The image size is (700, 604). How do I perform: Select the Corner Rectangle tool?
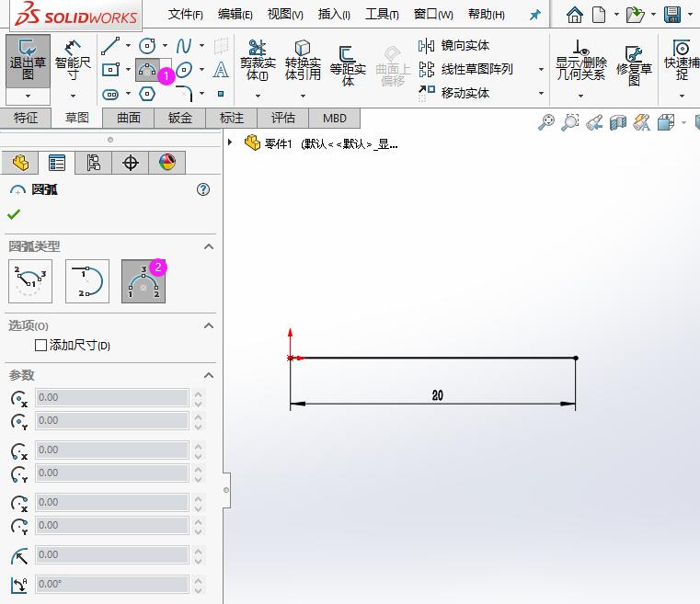tap(110, 70)
